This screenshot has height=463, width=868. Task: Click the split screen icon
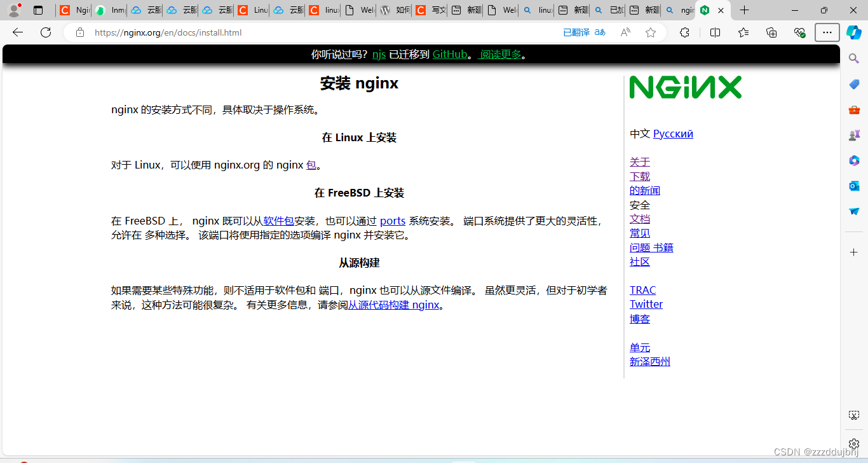[x=714, y=32]
